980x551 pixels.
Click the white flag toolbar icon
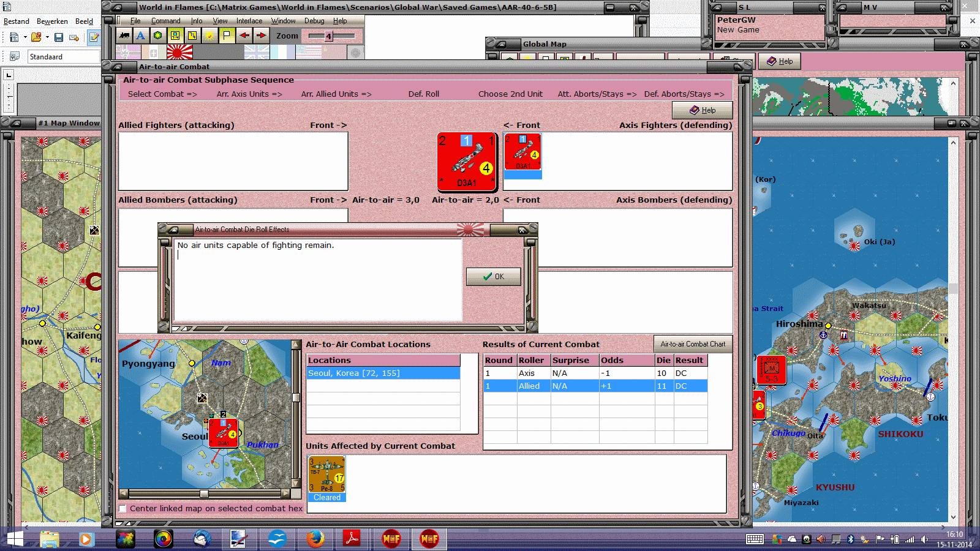point(227,36)
